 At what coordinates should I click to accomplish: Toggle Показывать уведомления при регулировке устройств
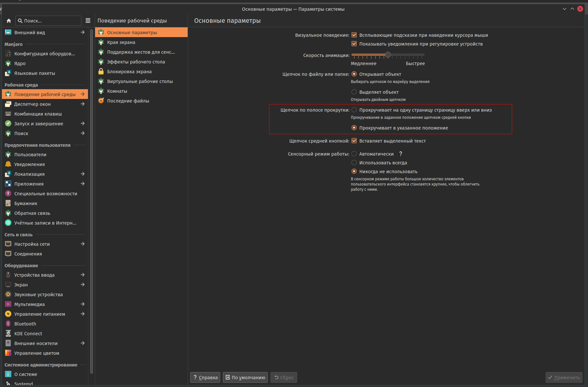tap(354, 44)
